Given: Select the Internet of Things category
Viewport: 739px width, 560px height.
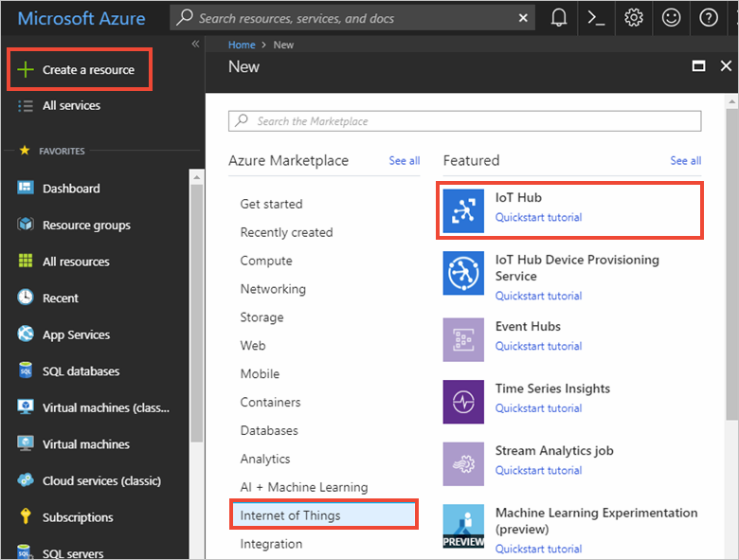Looking at the screenshot, I should (324, 515).
